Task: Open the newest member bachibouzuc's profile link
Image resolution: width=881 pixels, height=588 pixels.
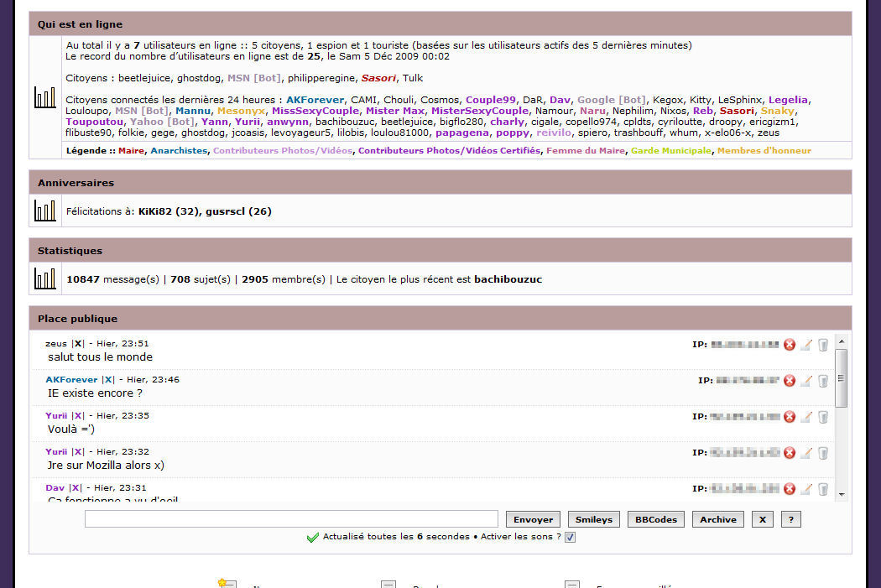Action: tap(508, 279)
